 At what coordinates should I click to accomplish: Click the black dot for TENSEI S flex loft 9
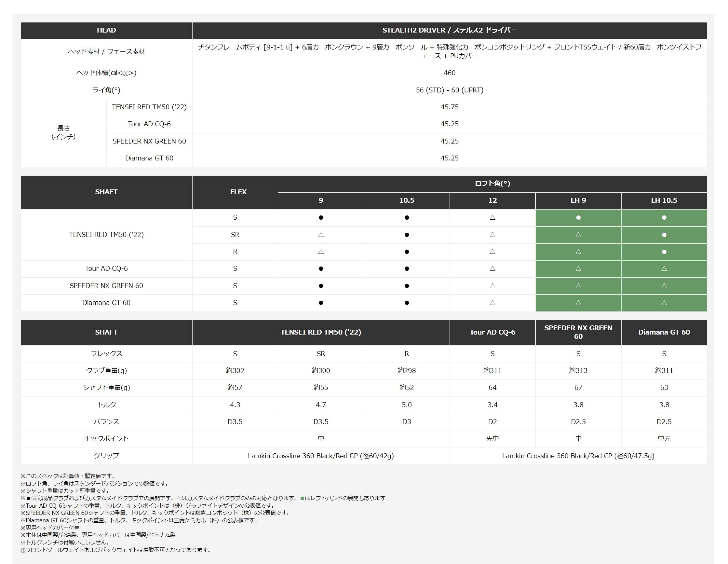point(321,218)
